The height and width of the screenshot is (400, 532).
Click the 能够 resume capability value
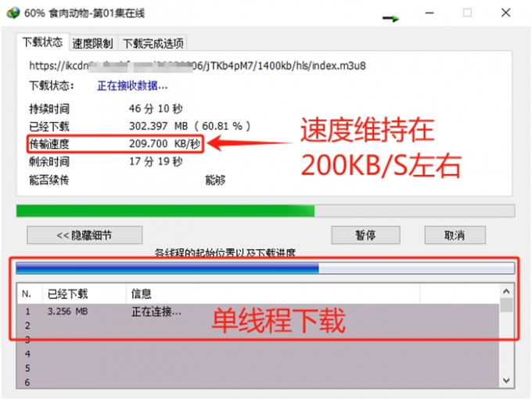coord(215,179)
